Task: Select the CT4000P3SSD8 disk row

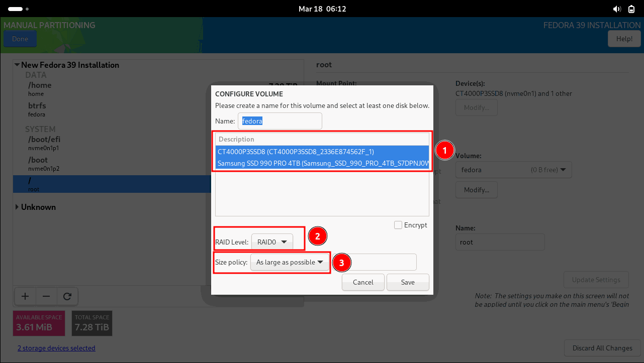Action: tap(322, 151)
